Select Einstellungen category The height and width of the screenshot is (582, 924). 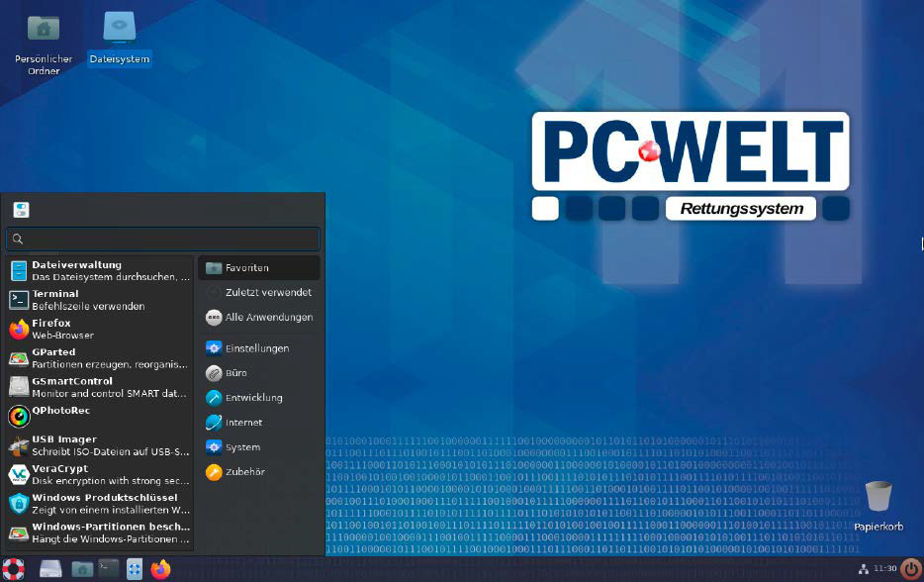(x=259, y=348)
